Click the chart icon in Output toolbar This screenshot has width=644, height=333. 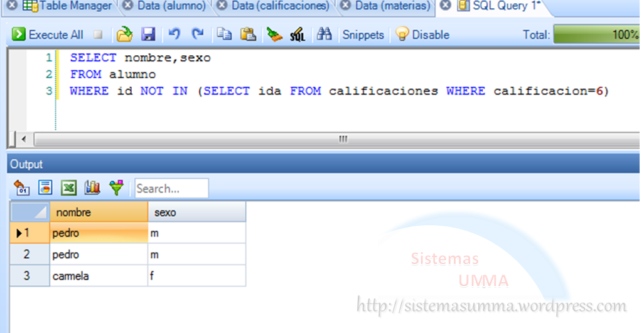92,188
